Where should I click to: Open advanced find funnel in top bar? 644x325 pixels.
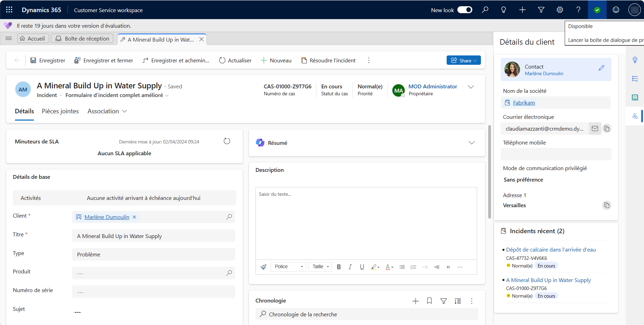541,10
